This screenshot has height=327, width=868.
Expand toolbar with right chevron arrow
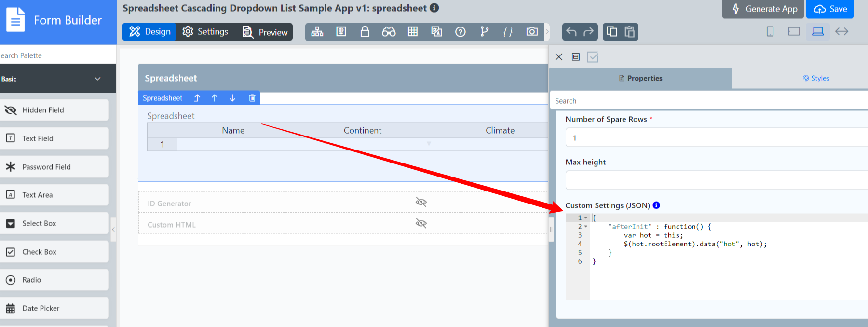point(547,32)
